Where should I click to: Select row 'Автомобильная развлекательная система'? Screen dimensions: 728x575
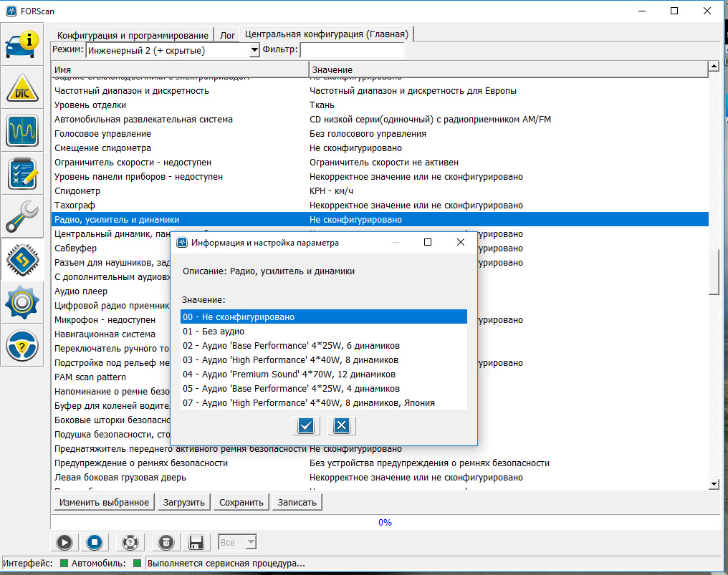tap(380, 120)
